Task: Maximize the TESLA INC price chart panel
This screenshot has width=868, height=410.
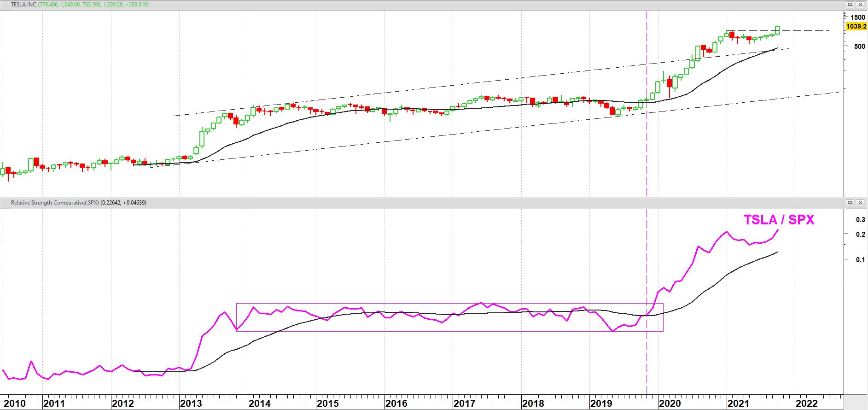Action: 850,5
